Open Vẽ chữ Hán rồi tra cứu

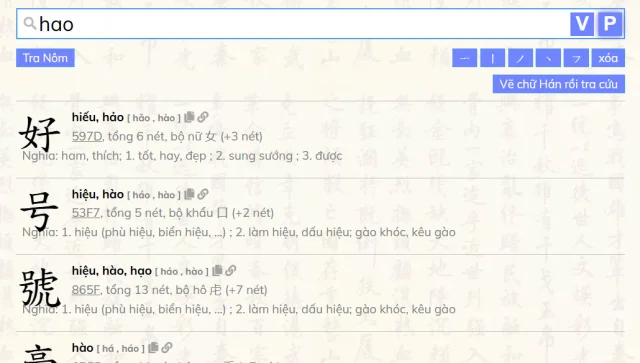(558, 84)
